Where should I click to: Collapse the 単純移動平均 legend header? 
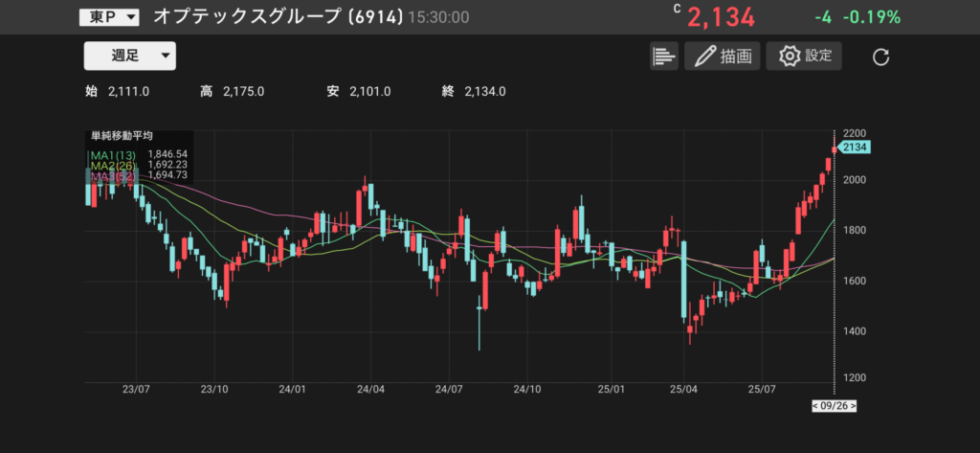pyautogui.click(x=122, y=137)
